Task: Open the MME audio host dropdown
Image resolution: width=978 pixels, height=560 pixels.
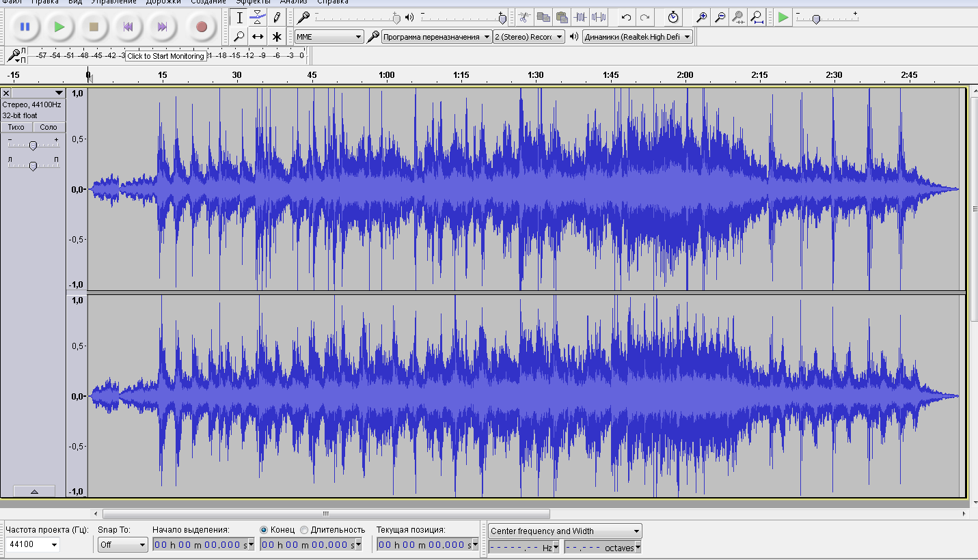Action: (329, 37)
